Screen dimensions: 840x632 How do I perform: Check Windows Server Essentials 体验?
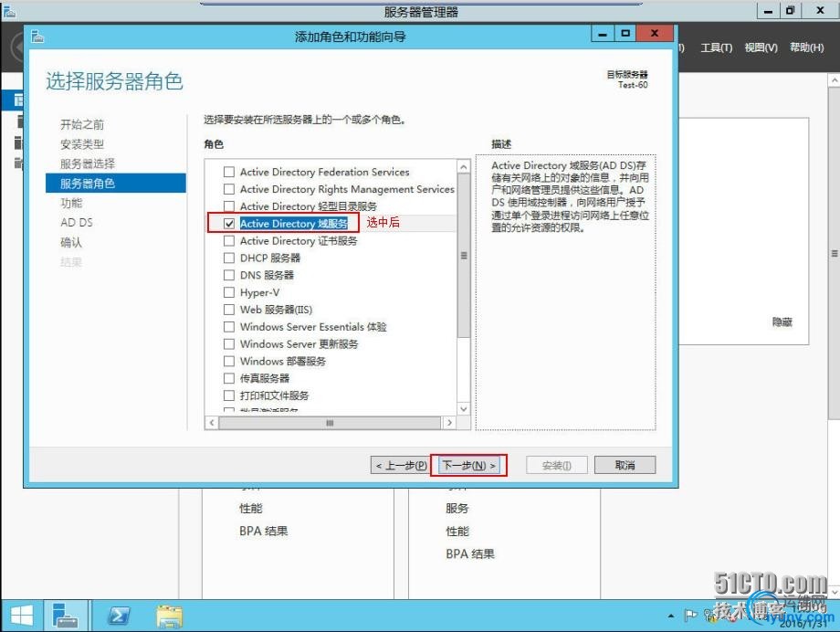tap(229, 326)
